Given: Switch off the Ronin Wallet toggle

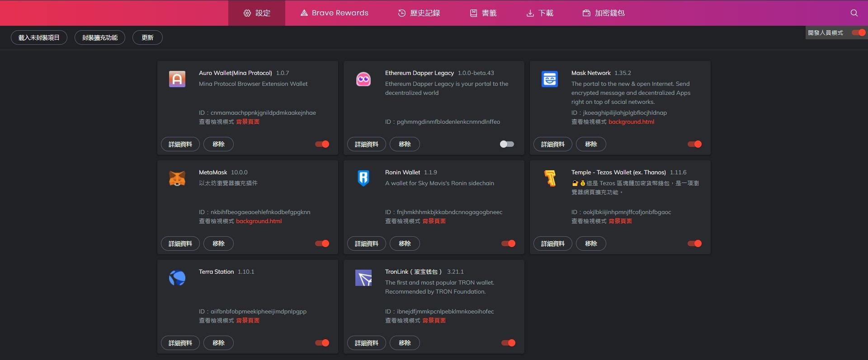Looking at the screenshot, I should 509,243.
